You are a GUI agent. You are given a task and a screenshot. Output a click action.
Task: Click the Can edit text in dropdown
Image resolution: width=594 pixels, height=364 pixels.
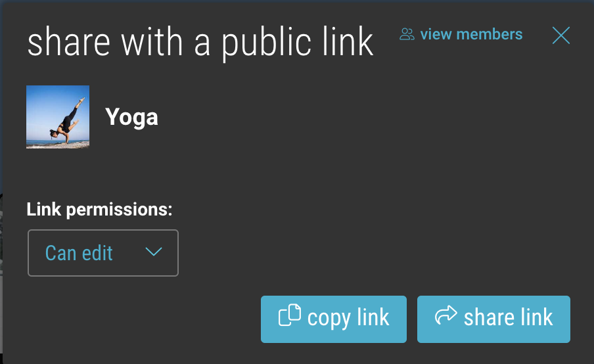pyautogui.click(x=79, y=253)
